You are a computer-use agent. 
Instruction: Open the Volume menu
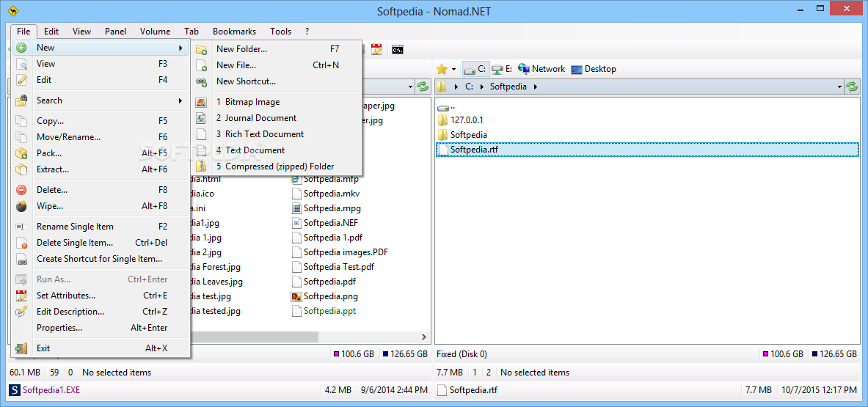point(155,32)
